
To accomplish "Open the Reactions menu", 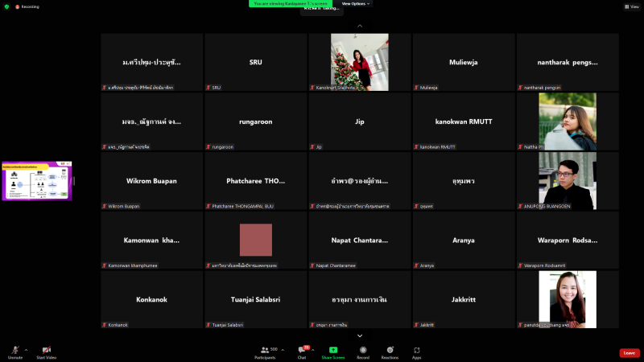I will tap(390, 351).
